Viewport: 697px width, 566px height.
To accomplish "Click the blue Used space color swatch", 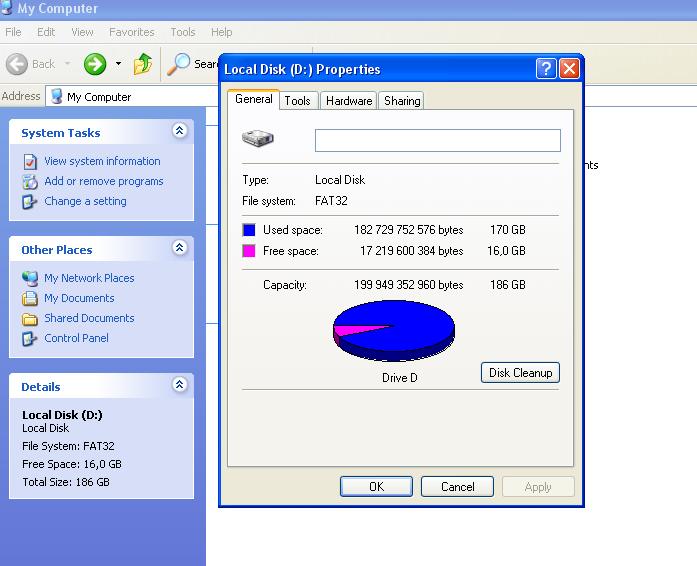I will point(249,230).
